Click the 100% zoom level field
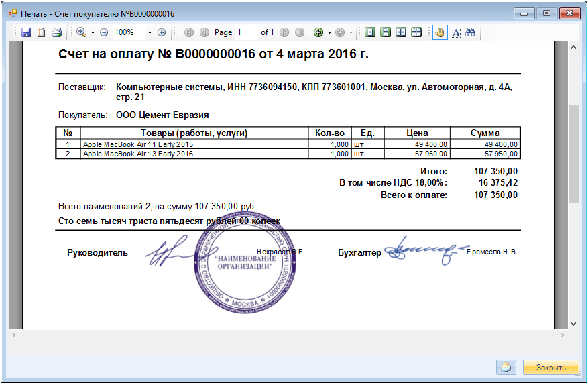Viewport: 588px width, 383px height. coord(129,32)
